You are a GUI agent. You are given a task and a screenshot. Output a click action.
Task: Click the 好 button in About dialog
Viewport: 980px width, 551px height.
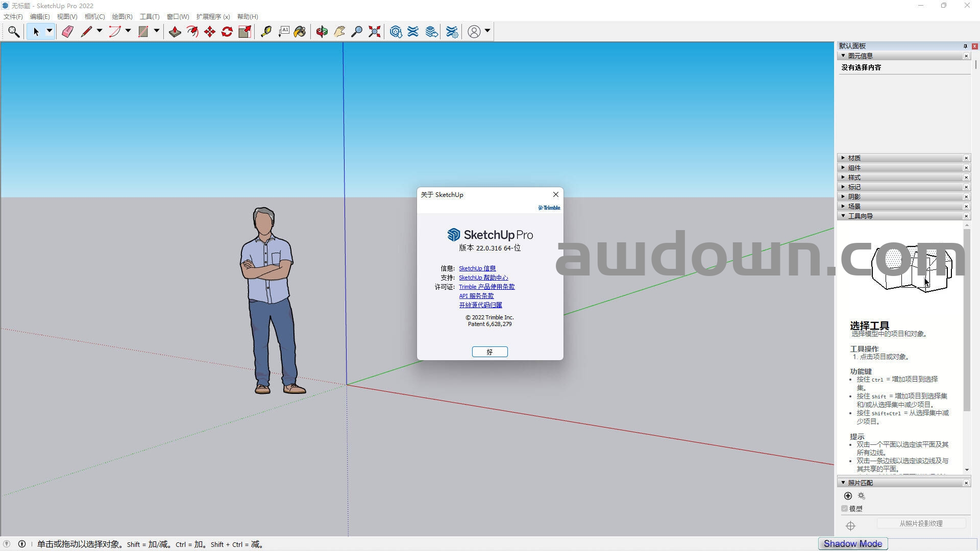pos(489,352)
